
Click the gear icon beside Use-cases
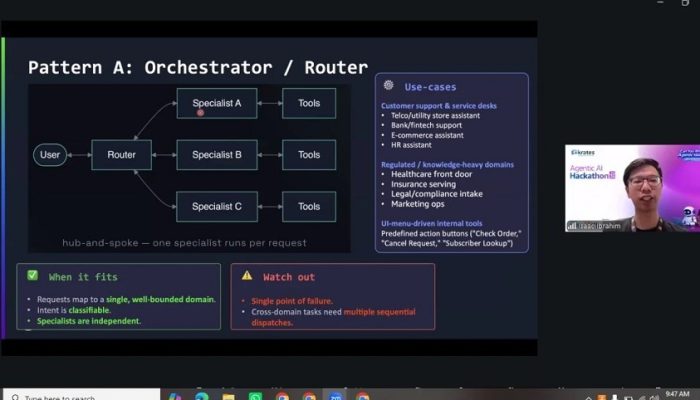[388, 85]
